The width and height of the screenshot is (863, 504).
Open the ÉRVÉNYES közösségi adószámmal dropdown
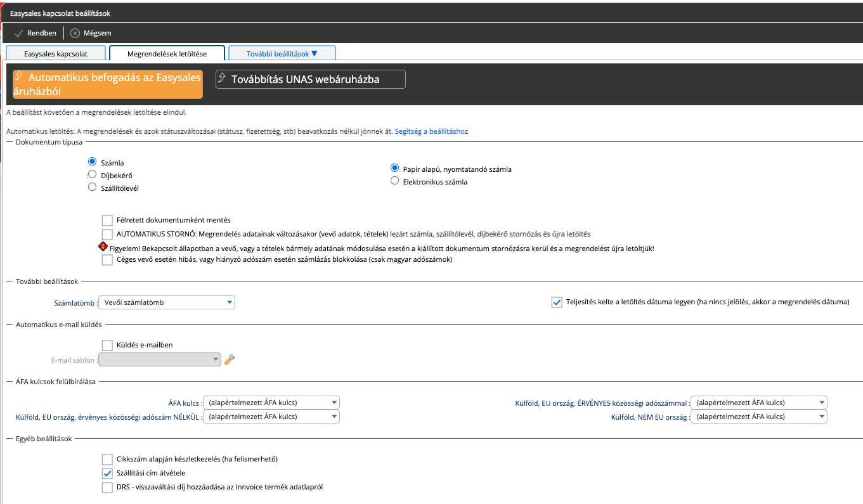click(759, 403)
